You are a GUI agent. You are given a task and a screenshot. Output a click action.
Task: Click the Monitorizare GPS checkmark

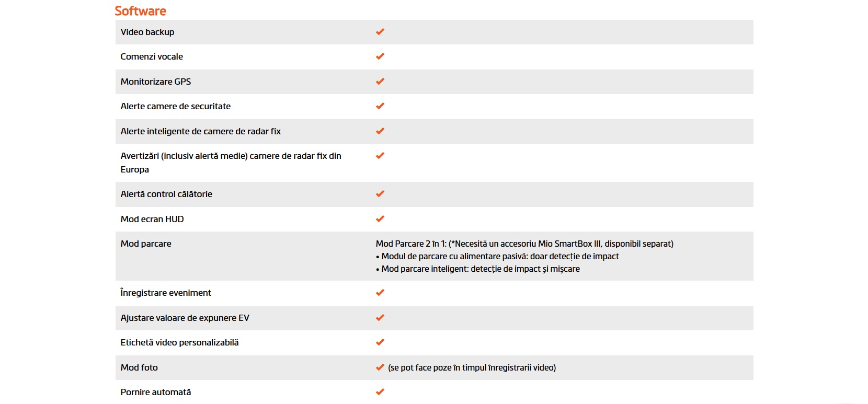380,82
